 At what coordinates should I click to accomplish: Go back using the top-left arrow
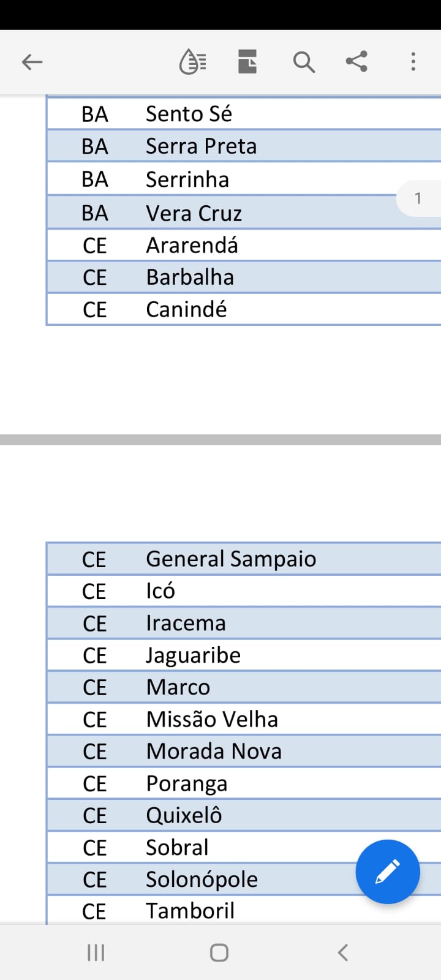pos(32,62)
